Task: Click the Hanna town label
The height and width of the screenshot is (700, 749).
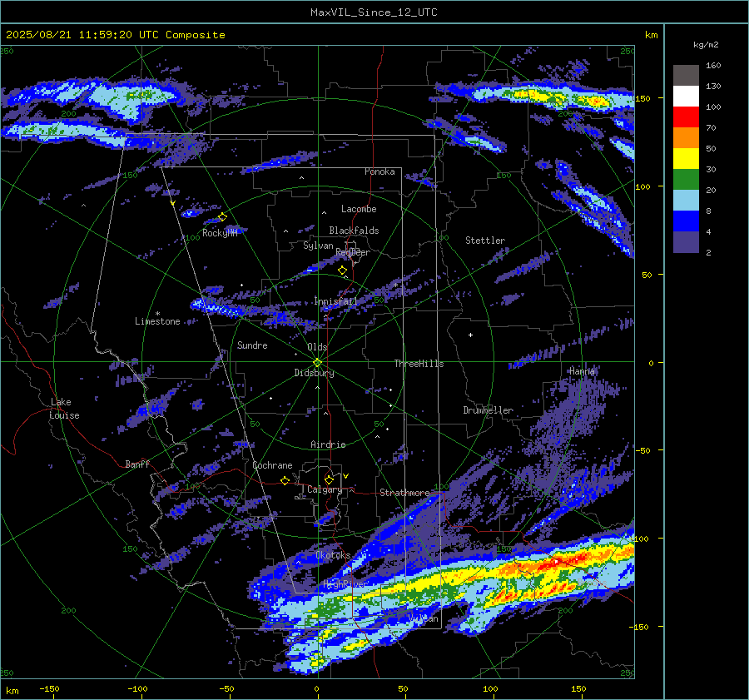Action: tap(582, 371)
